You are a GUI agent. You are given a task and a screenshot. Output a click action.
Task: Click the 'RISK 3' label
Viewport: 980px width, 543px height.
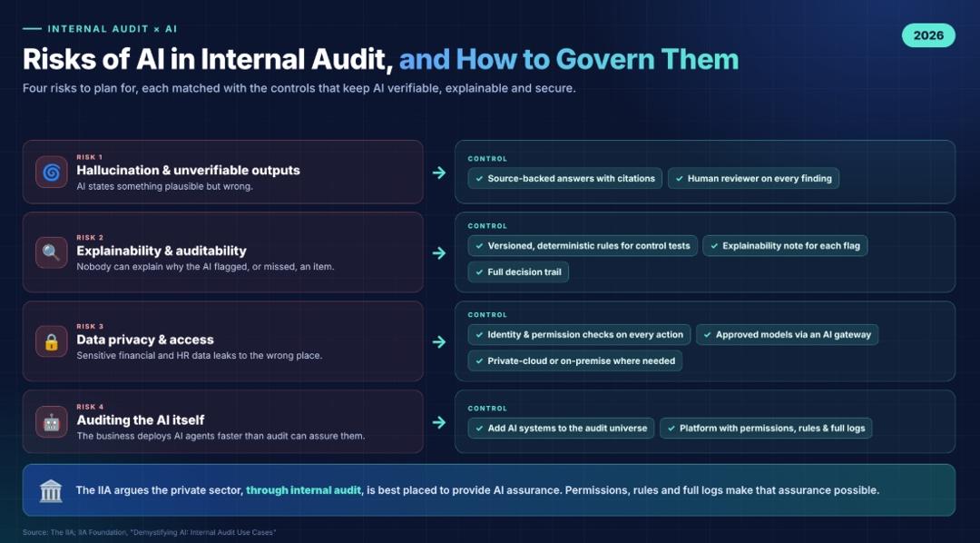[90, 327]
